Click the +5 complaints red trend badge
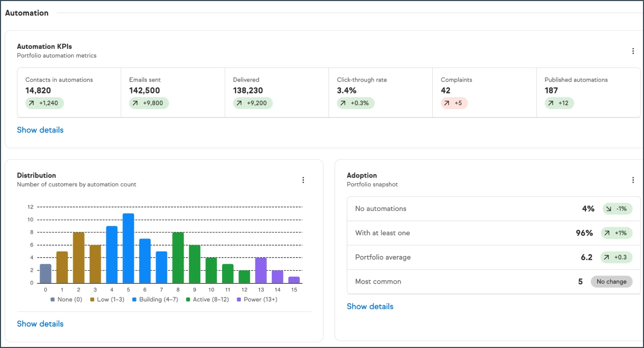Viewport: 644px width, 348px height. tap(454, 103)
